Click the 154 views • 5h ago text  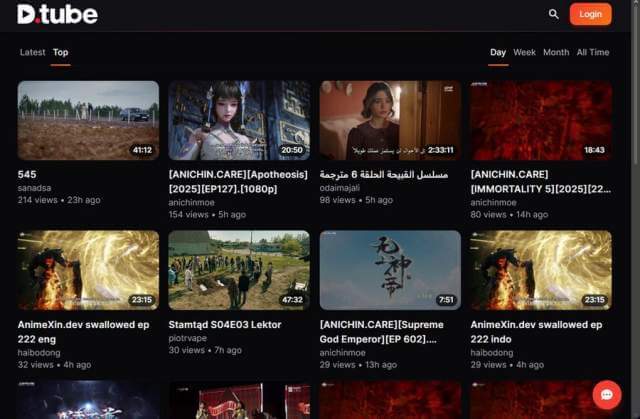(207, 214)
